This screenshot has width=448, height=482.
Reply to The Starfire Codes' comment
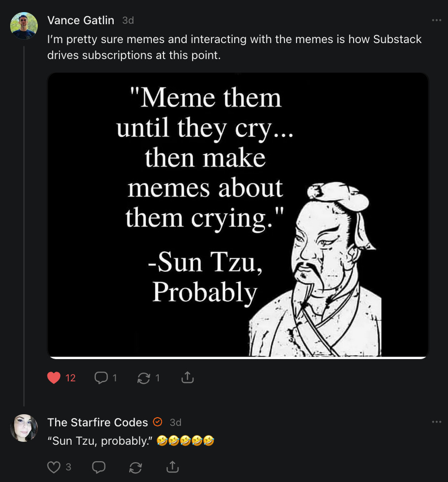pyautogui.click(x=99, y=467)
